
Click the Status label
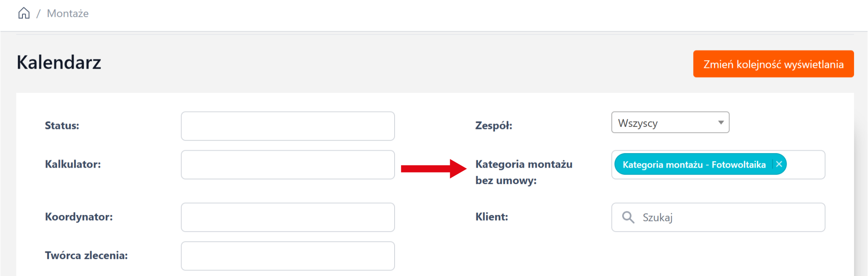click(x=62, y=125)
